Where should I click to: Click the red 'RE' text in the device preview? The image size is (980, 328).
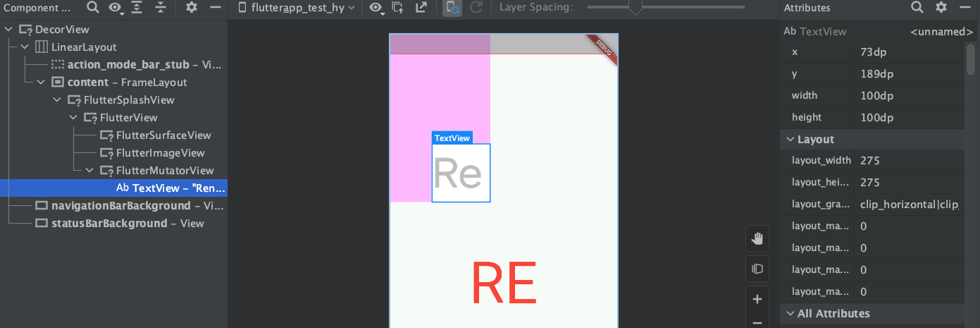[504, 284]
